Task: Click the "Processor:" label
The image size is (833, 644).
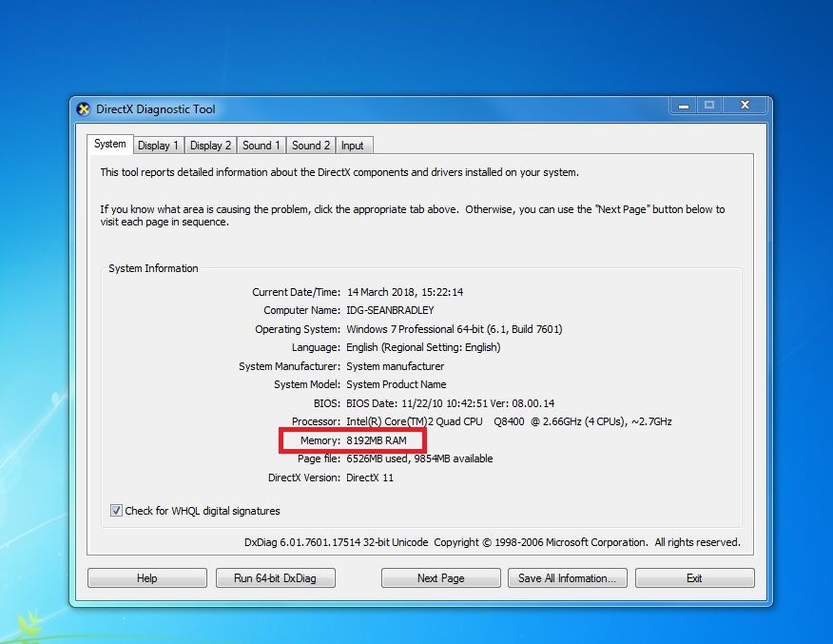Action: [x=316, y=422]
